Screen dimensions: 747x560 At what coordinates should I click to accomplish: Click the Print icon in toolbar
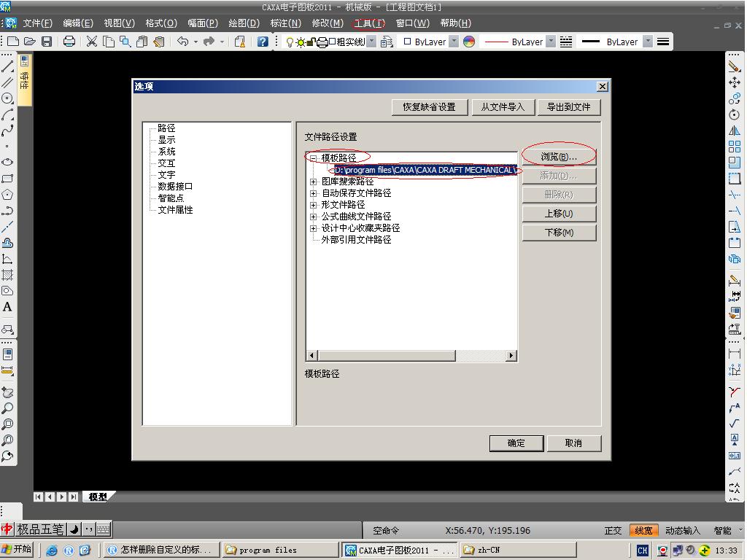click(69, 42)
